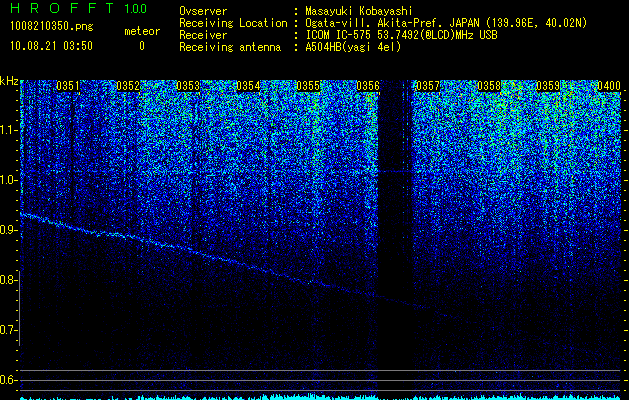Click the 0353 time marker
The height and width of the screenshot is (400, 629).
(188, 86)
